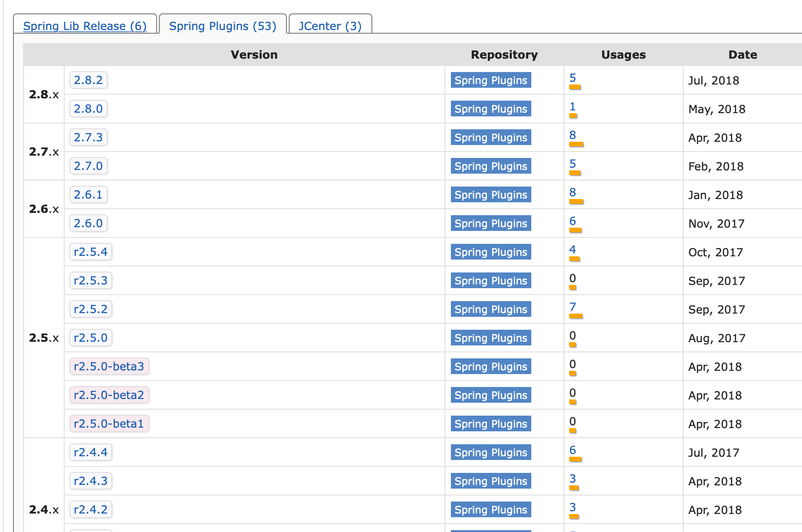Open beta release r2.5.0-beta1
The width and height of the screenshot is (802, 532).
[x=109, y=423]
